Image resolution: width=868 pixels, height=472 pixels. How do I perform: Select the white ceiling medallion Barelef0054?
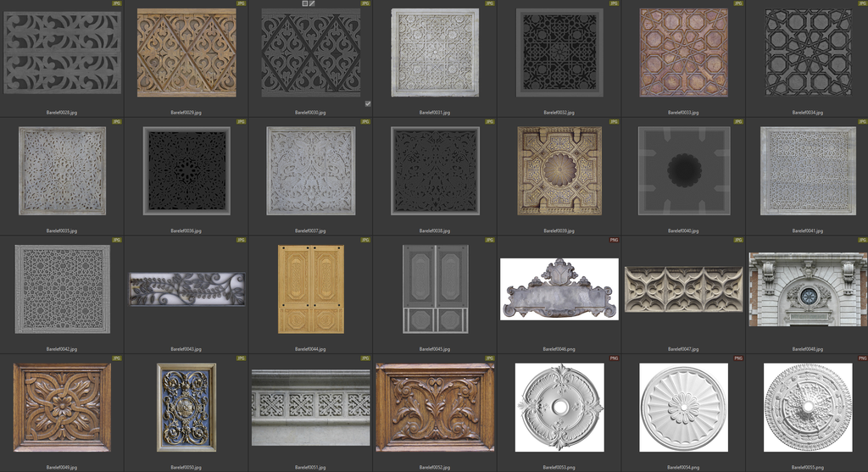[x=683, y=407]
